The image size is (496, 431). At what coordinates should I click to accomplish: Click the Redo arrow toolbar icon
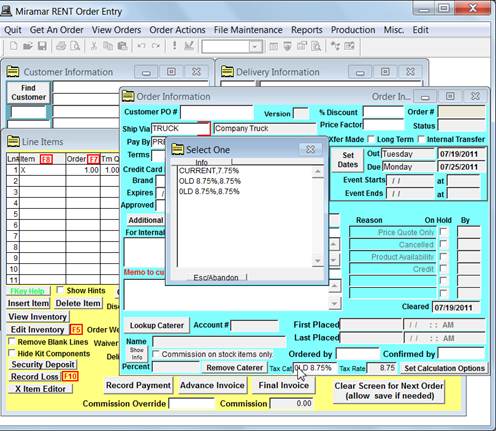[156, 46]
